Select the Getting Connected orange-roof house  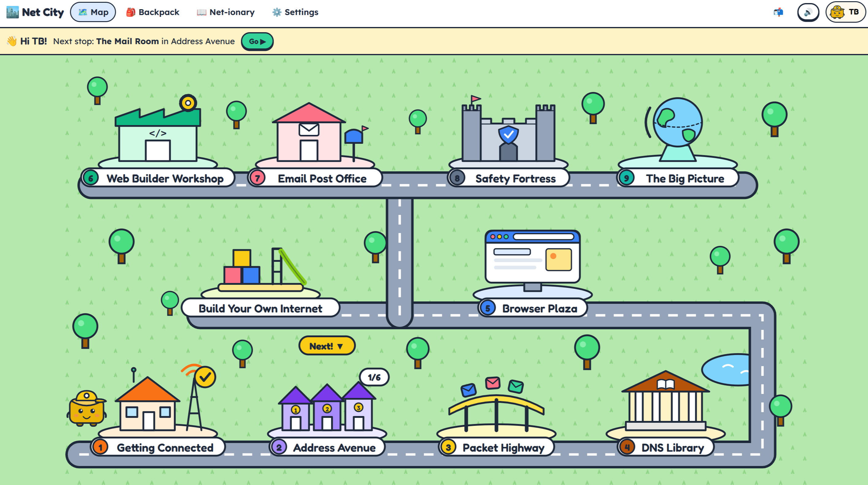point(148,404)
